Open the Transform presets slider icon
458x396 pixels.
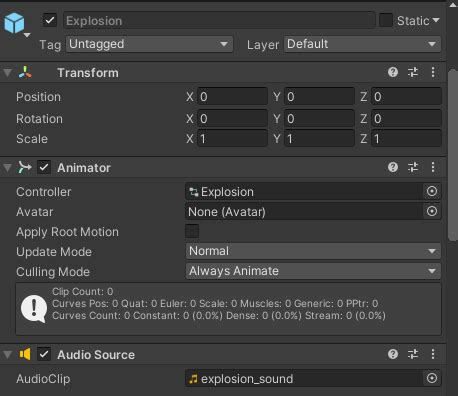(x=413, y=72)
